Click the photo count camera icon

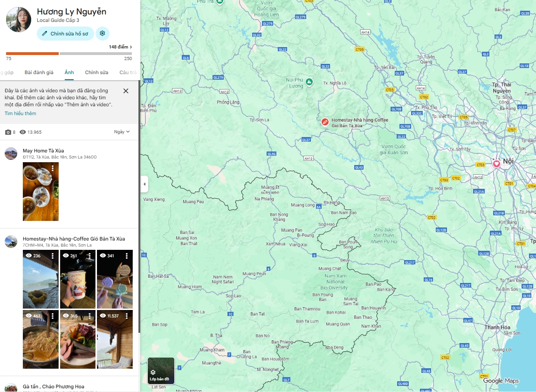pyautogui.click(x=8, y=132)
